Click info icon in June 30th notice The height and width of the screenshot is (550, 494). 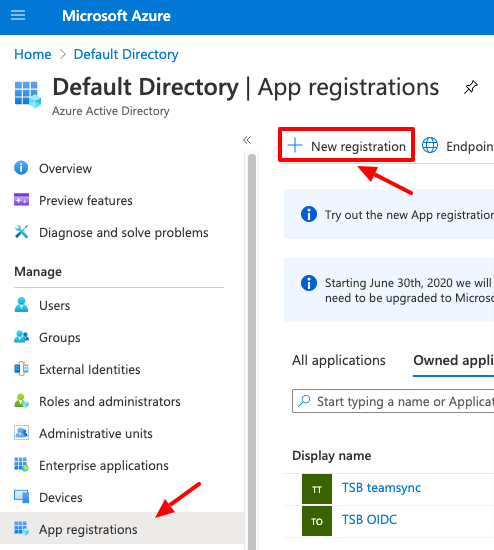[309, 283]
